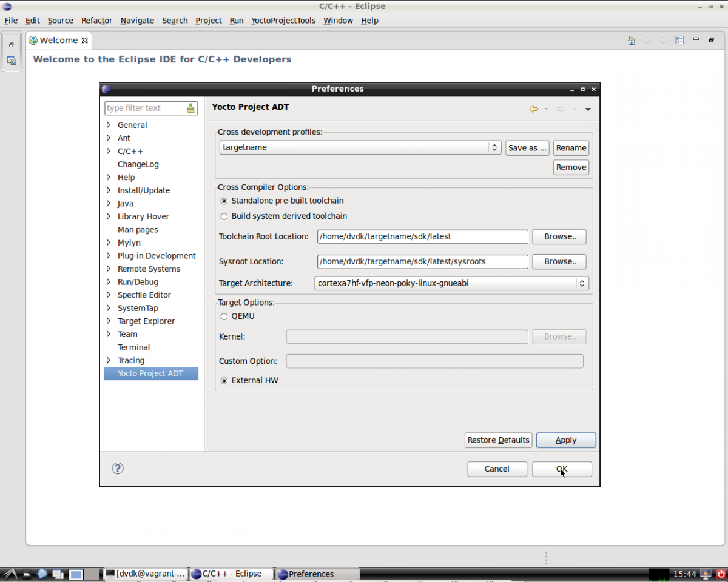728x582 pixels.
Task: Click the Toolchain Root Location text field
Action: point(422,237)
